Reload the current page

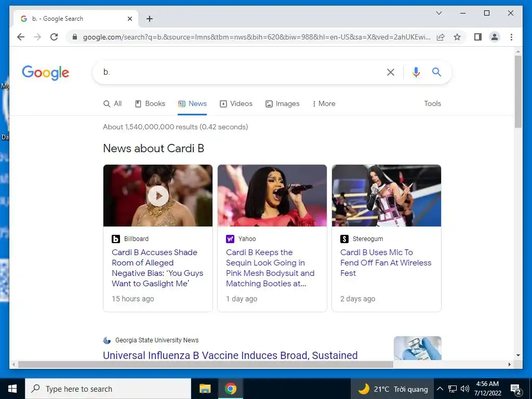54,37
